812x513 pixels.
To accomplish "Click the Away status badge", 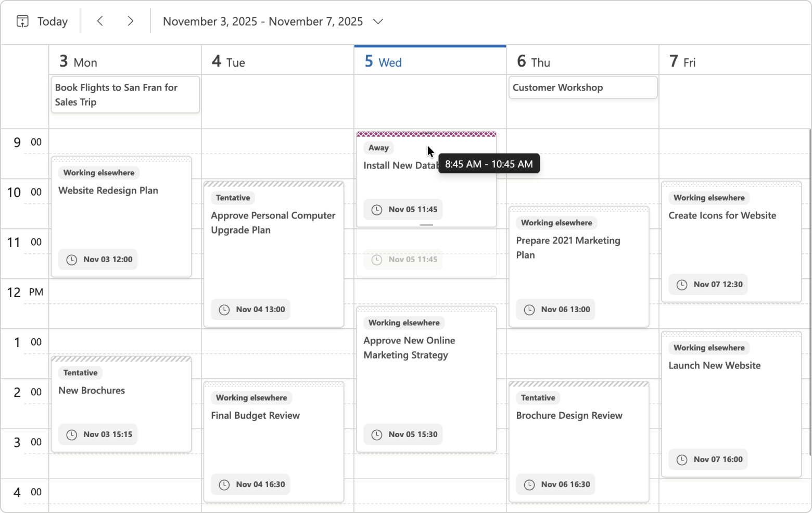I will [378, 148].
